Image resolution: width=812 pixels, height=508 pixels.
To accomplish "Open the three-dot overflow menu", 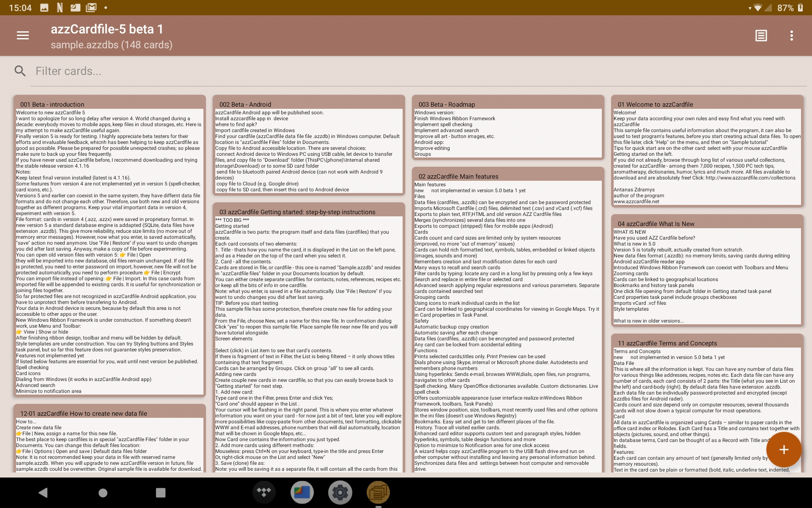I will click(x=792, y=36).
